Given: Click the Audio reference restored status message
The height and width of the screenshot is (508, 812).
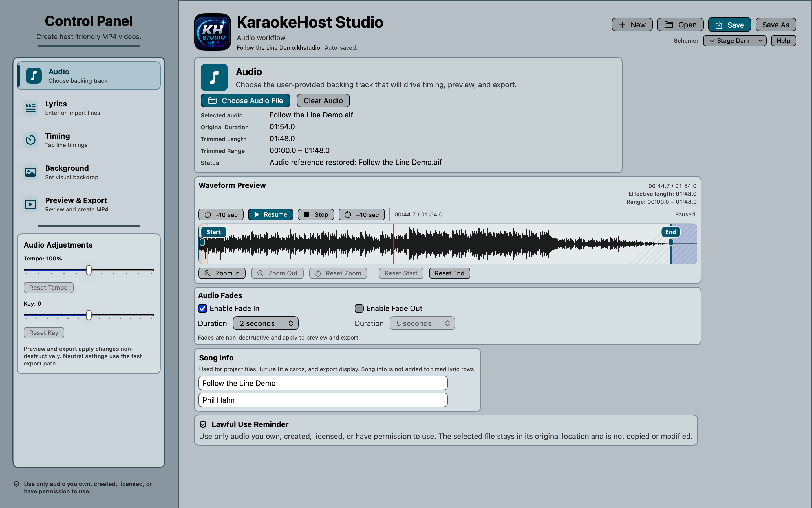Looking at the screenshot, I should pos(356,162).
